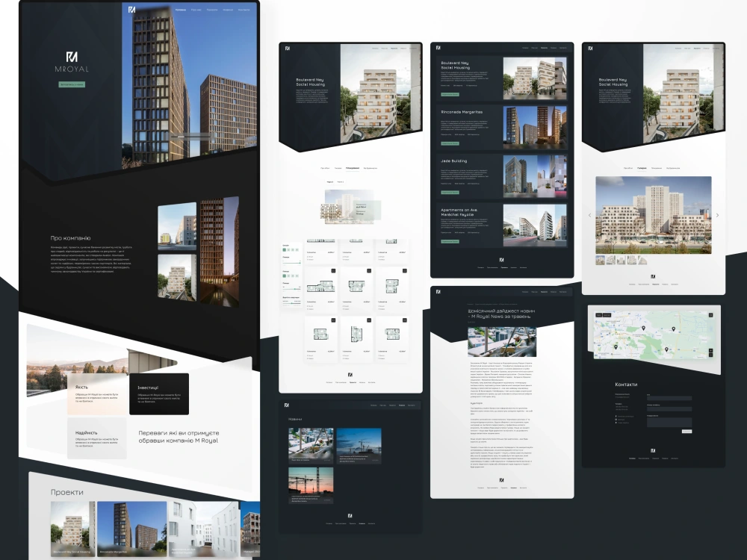Click the M Royal logo in homepage navigation bar
The width and height of the screenshot is (747, 560).
132,10
